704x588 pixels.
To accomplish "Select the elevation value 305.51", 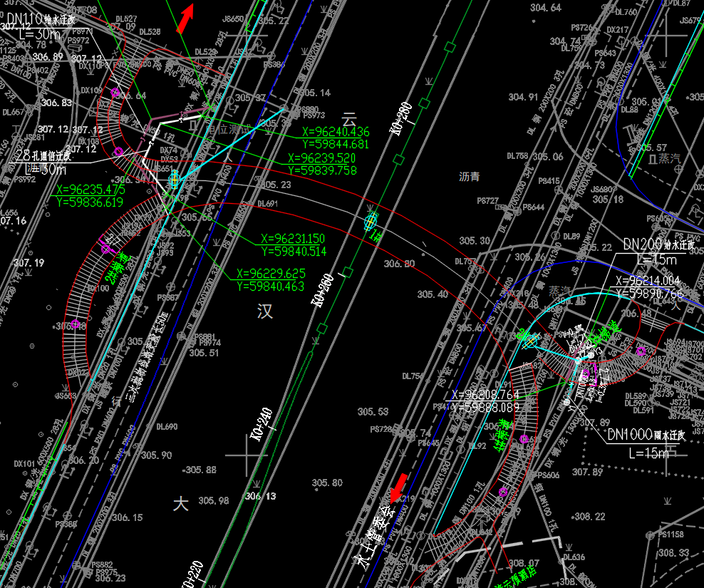I will pyautogui.click(x=204, y=353).
